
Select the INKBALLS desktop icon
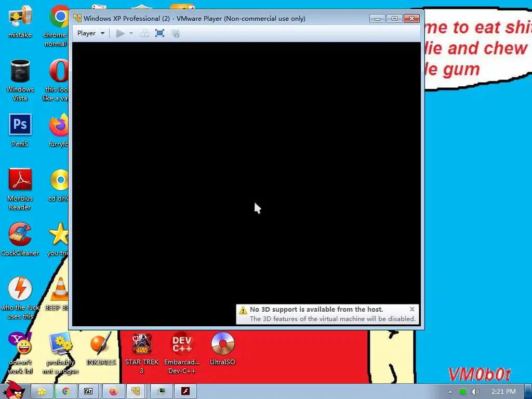(101, 349)
